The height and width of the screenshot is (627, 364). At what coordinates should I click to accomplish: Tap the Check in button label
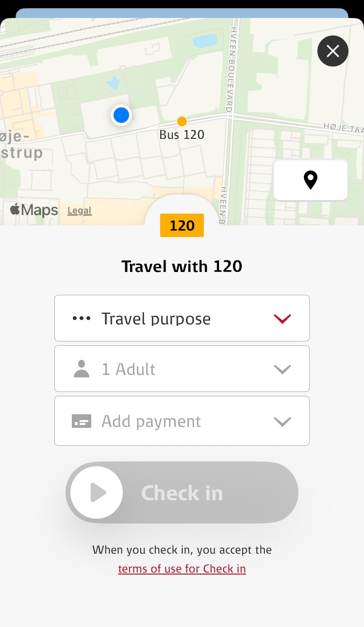[x=182, y=493]
